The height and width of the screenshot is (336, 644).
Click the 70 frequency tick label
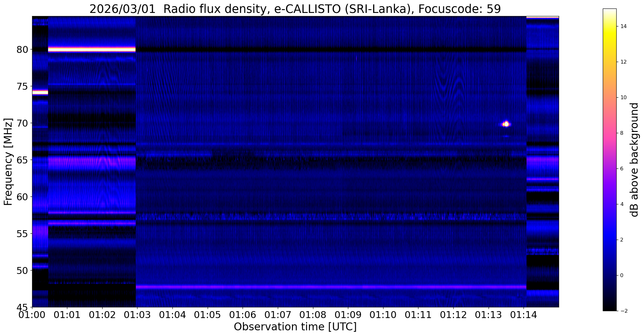click(22, 123)
